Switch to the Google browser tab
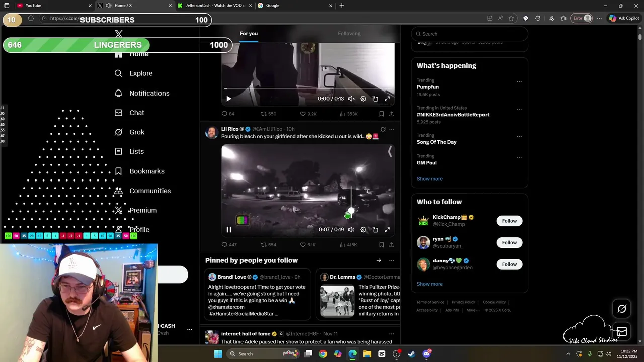This screenshot has height=362, width=644. [x=295, y=5]
